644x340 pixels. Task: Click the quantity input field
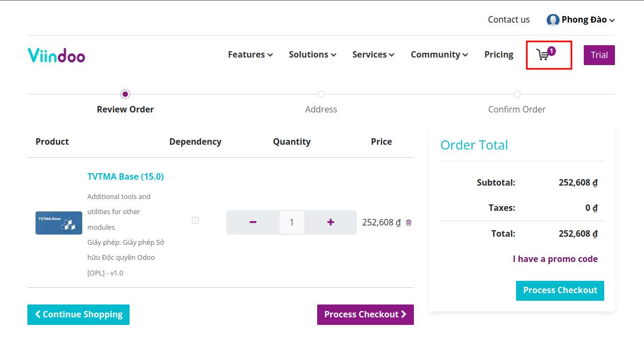pos(291,222)
